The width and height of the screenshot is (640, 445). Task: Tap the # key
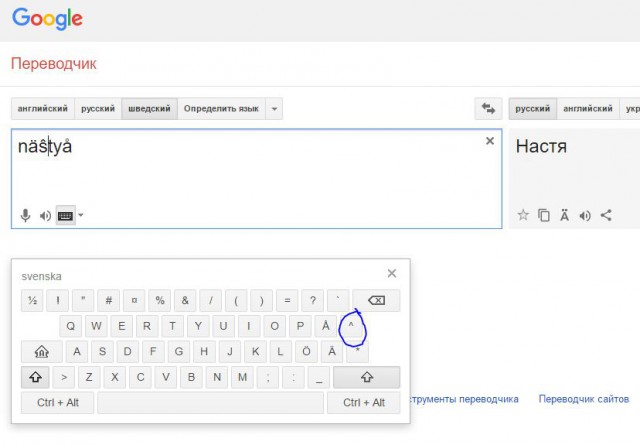click(109, 300)
